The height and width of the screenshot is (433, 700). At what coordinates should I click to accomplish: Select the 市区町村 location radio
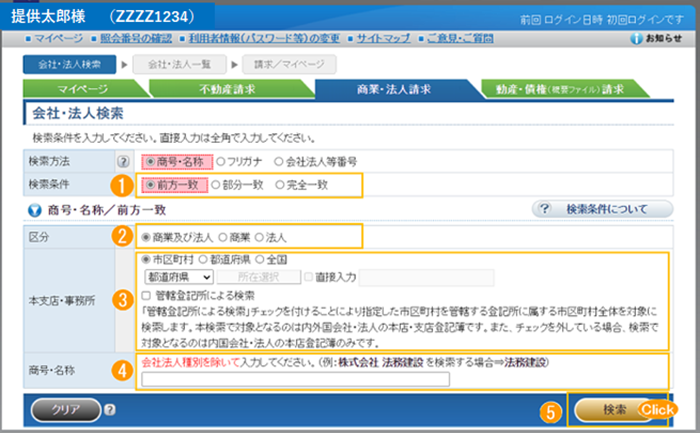[146, 259]
